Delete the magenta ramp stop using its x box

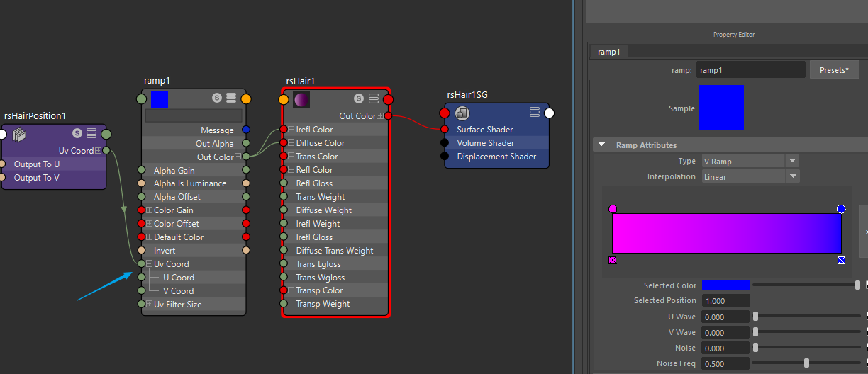(613, 261)
